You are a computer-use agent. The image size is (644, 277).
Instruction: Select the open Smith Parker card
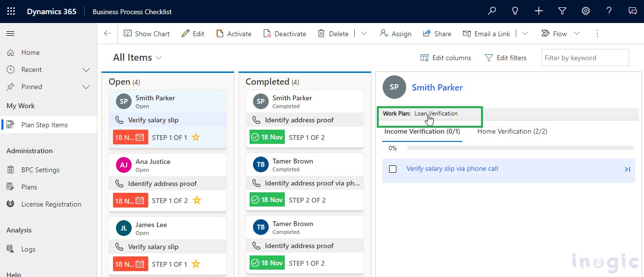(168, 119)
